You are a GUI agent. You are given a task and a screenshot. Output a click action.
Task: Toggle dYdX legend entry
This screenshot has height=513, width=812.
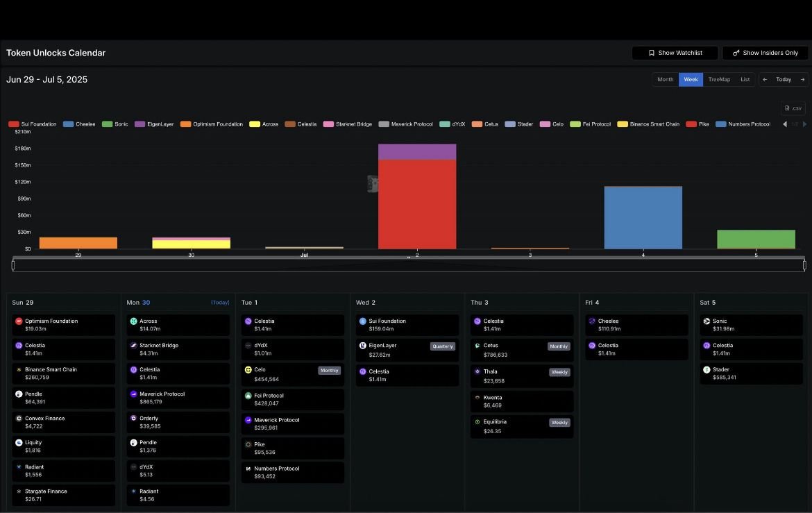pyautogui.click(x=452, y=124)
